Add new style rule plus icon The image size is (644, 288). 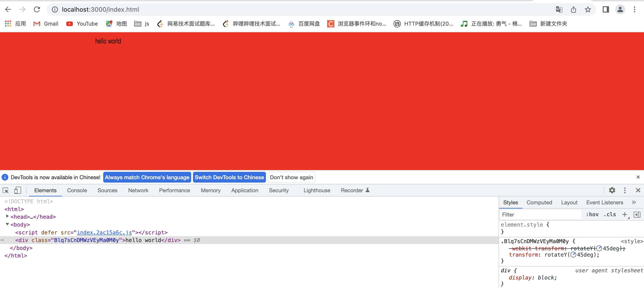624,214
